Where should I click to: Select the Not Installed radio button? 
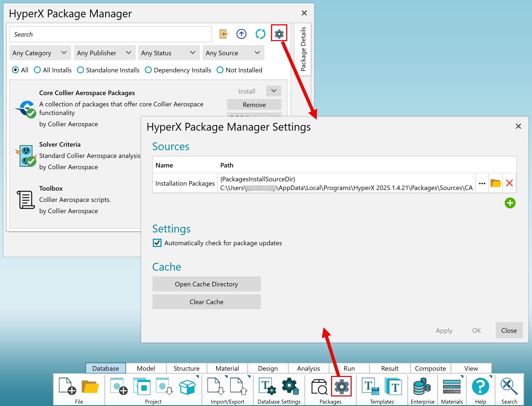tap(220, 70)
